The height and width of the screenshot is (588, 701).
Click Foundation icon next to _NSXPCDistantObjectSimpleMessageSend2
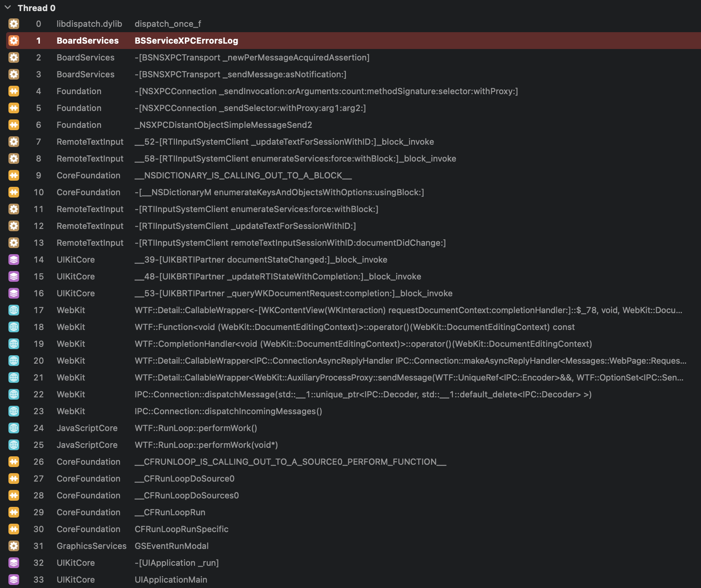14,125
